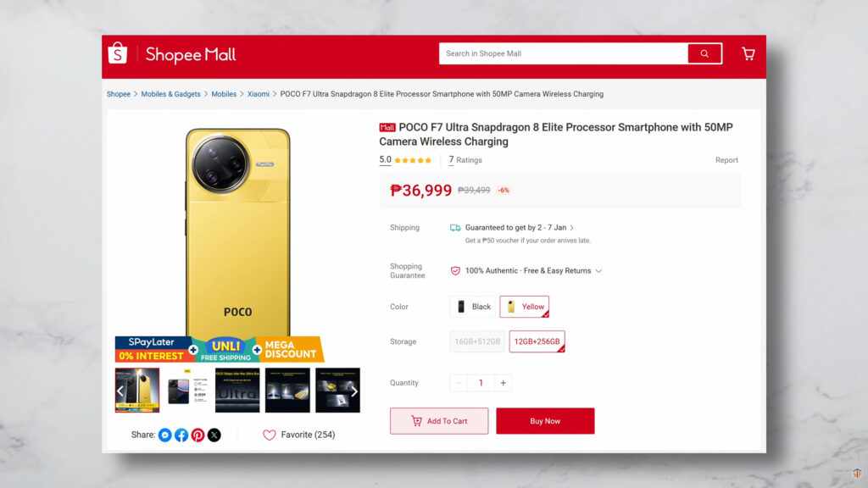This screenshot has width=868, height=488.
Task: Share product on Messenger
Action: tap(165, 435)
